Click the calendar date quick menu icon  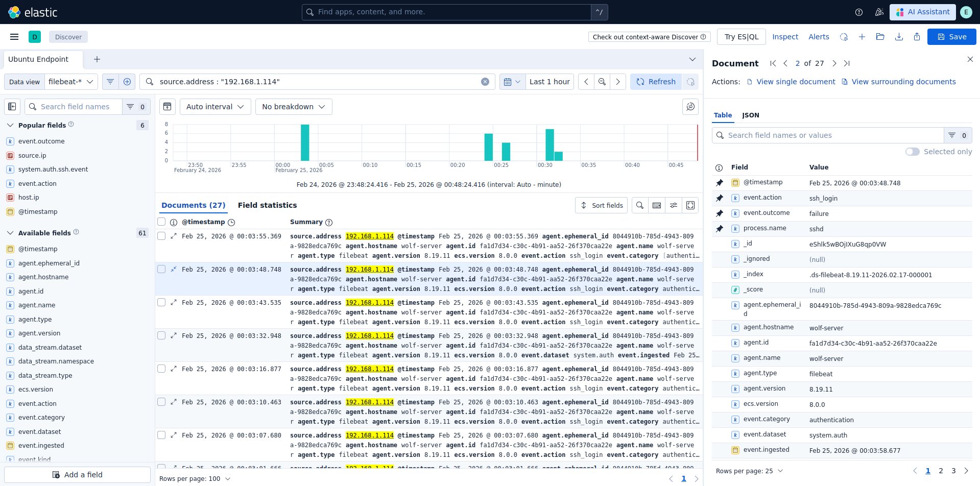[512, 82]
